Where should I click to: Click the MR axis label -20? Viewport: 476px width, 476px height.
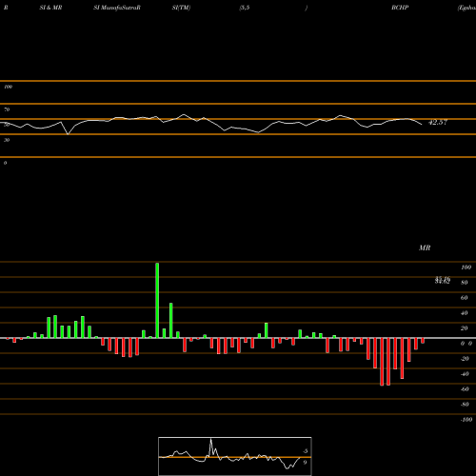pos(465,359)
